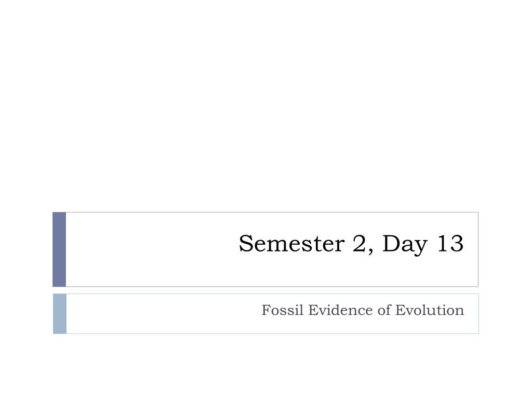Click the word of in the subtitle
532x399 pixels.
pyautogui.click(x=384, y=310)
